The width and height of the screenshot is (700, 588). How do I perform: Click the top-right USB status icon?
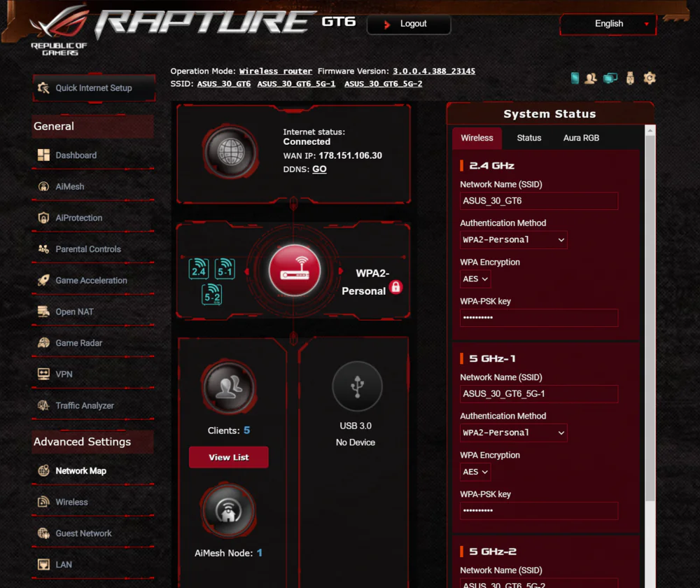(630, 78)
